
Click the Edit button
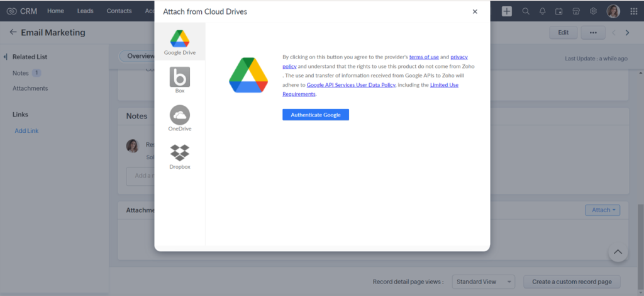point(563,33)
